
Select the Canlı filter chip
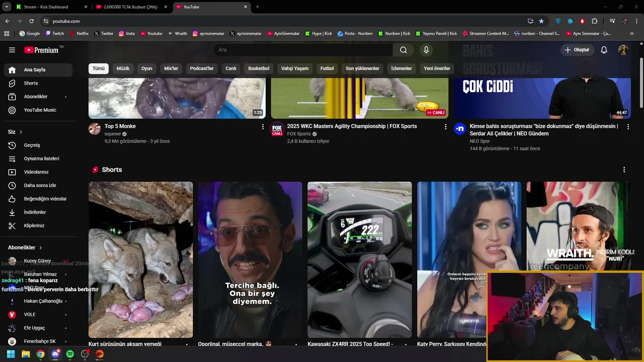click(x=231, y=68)
